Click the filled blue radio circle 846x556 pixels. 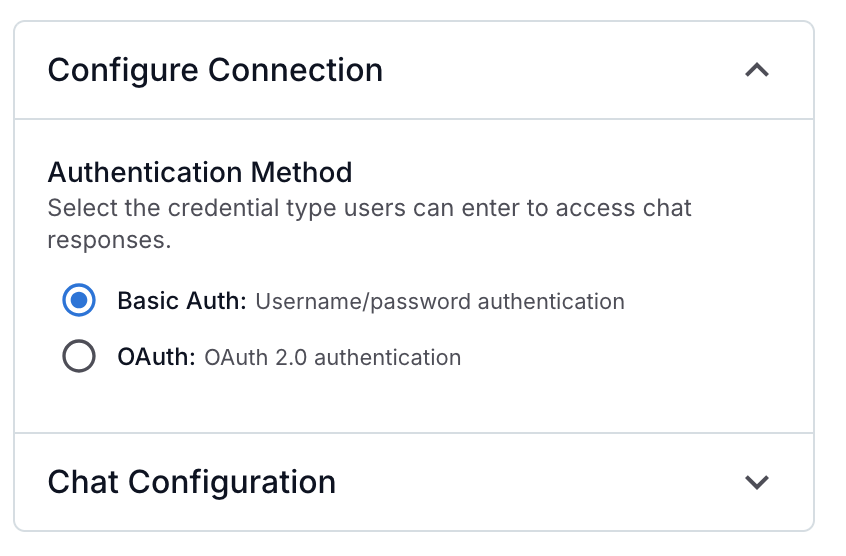click(x=79, y=301)
